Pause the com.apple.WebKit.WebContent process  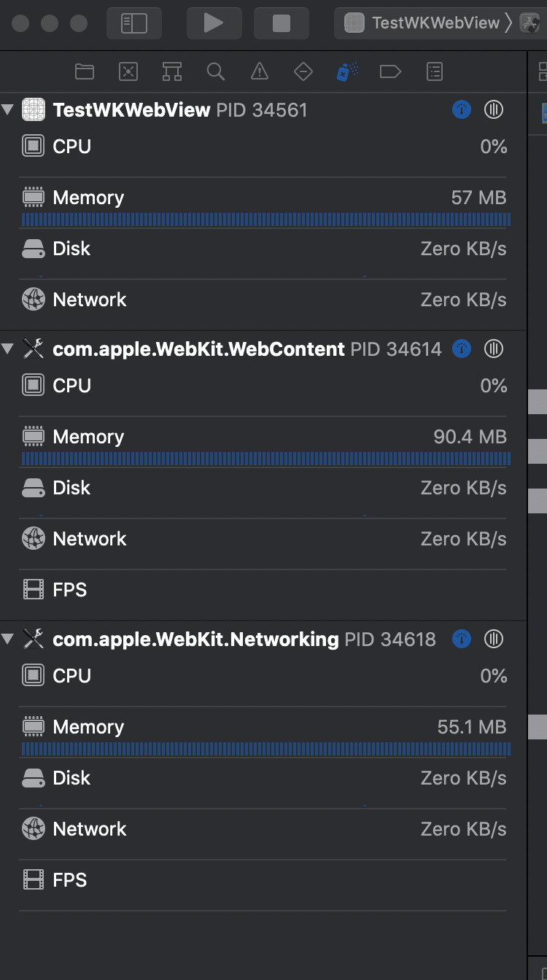click(x=494, y=349)
